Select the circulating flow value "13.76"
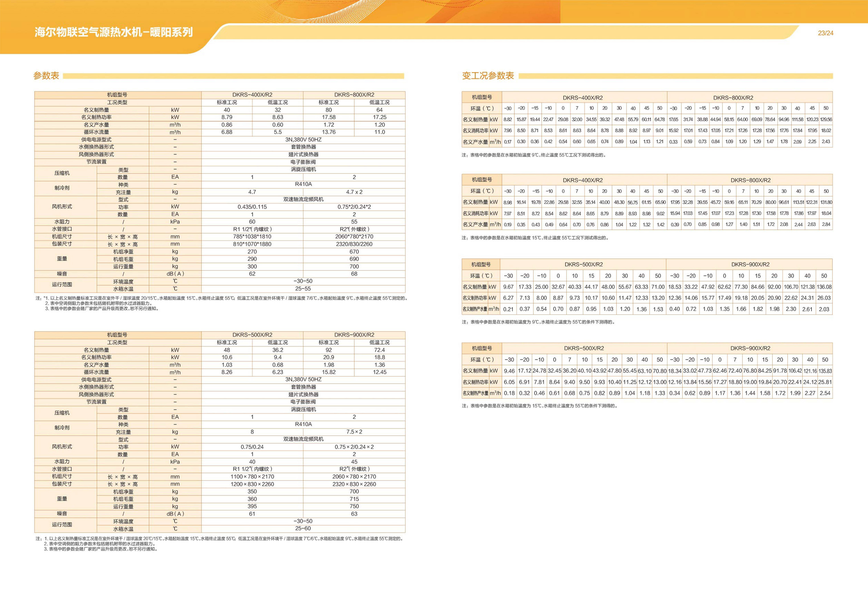The height and width of the screenshot is (593, 868). click(329, 132)
